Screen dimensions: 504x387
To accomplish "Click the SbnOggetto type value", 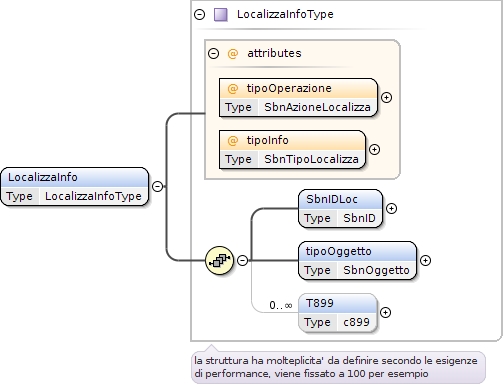I will [x=376, y=270].
